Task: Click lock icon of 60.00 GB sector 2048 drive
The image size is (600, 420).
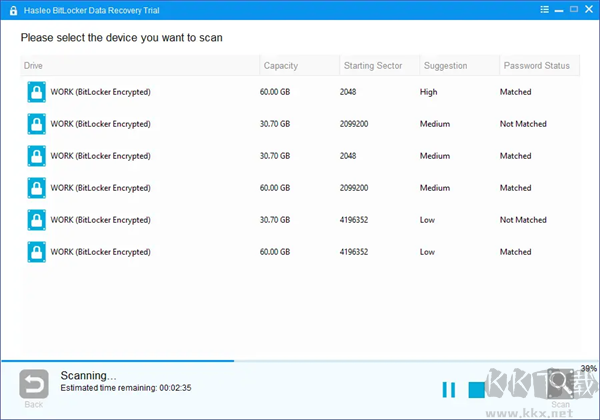Action: [37, 92]
